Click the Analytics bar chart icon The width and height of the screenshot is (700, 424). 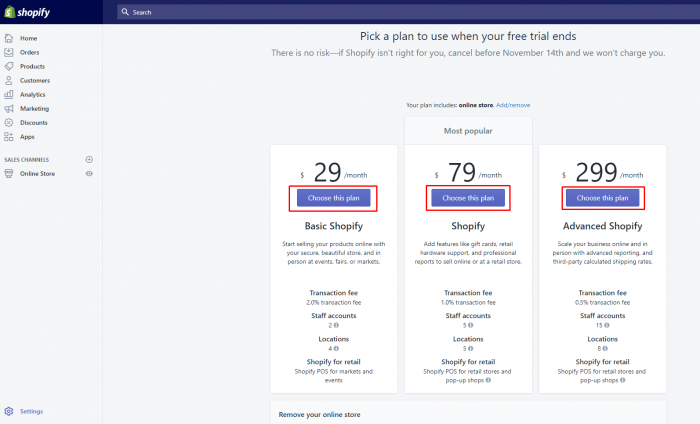(8, 94)
